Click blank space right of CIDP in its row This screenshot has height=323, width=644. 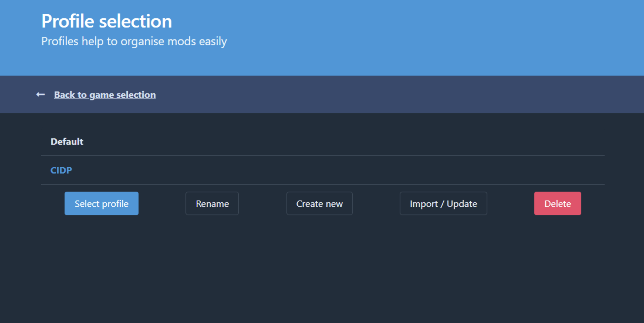[323, 170]
